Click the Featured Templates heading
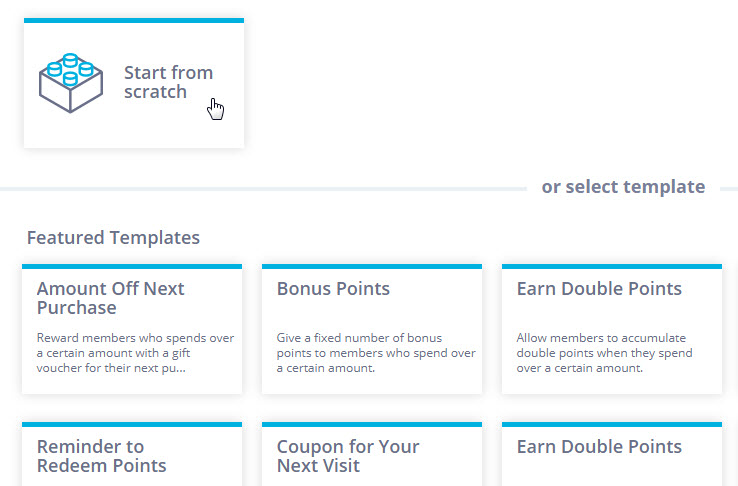The width and height of the screenshot is (738, 486). [x=113, y=238]
